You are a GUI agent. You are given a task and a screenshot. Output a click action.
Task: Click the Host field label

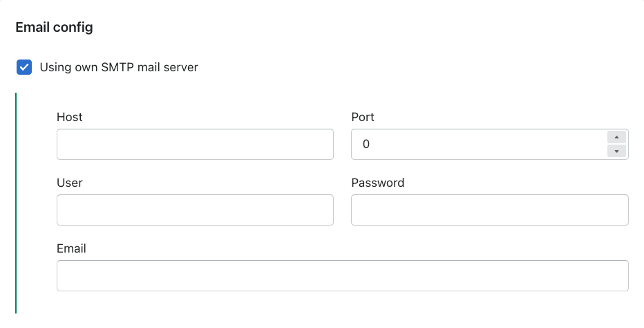click(x=70, y=117)
